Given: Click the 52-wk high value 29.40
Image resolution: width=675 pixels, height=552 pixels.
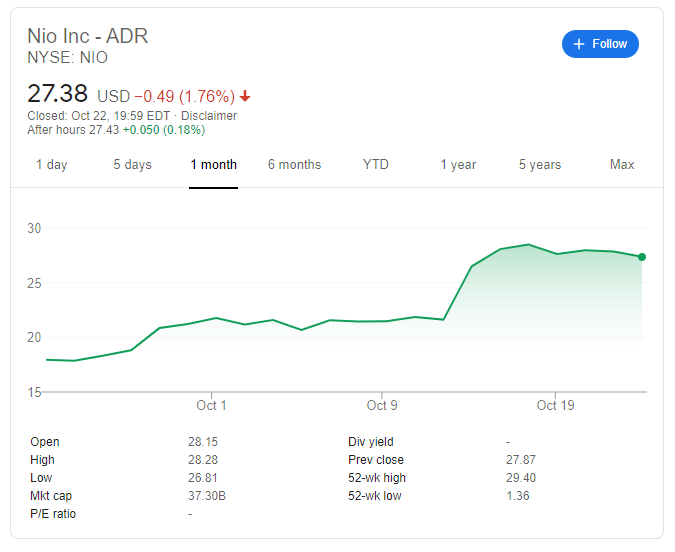Looking at the screenshot, I should 521,478.
